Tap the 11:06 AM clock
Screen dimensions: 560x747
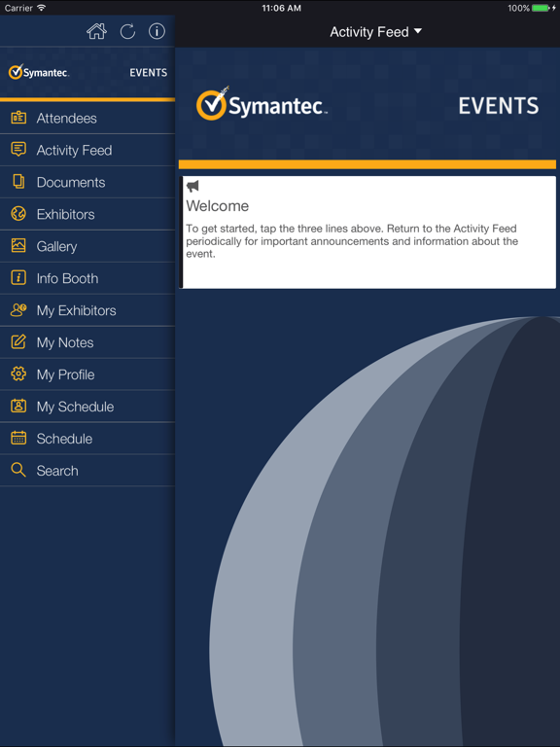[x=281, y=8]
